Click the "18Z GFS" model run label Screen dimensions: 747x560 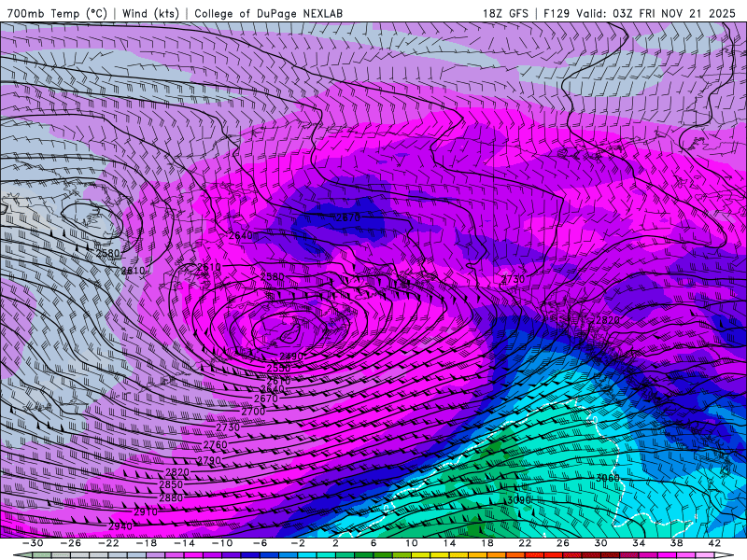505,13
